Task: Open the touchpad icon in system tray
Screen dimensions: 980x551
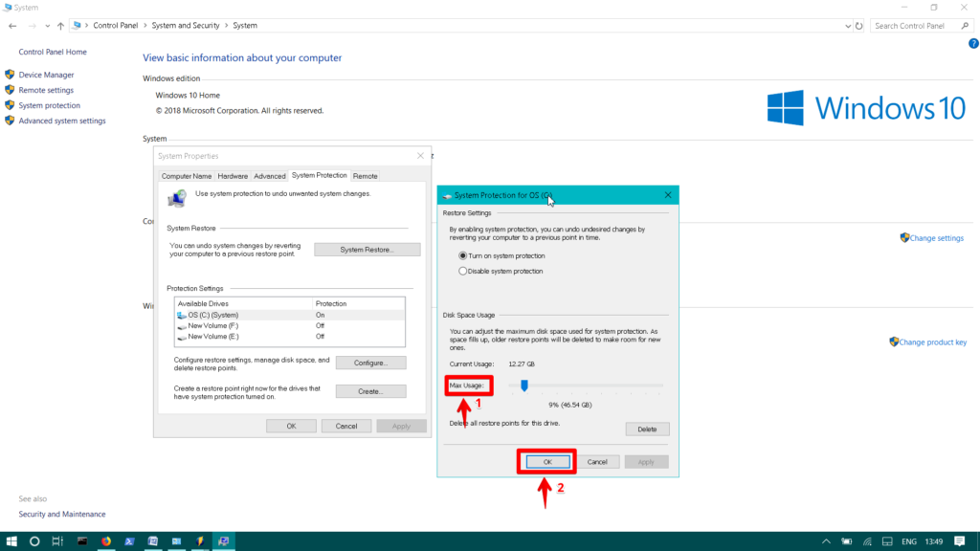Action: [x=887, y=541]
